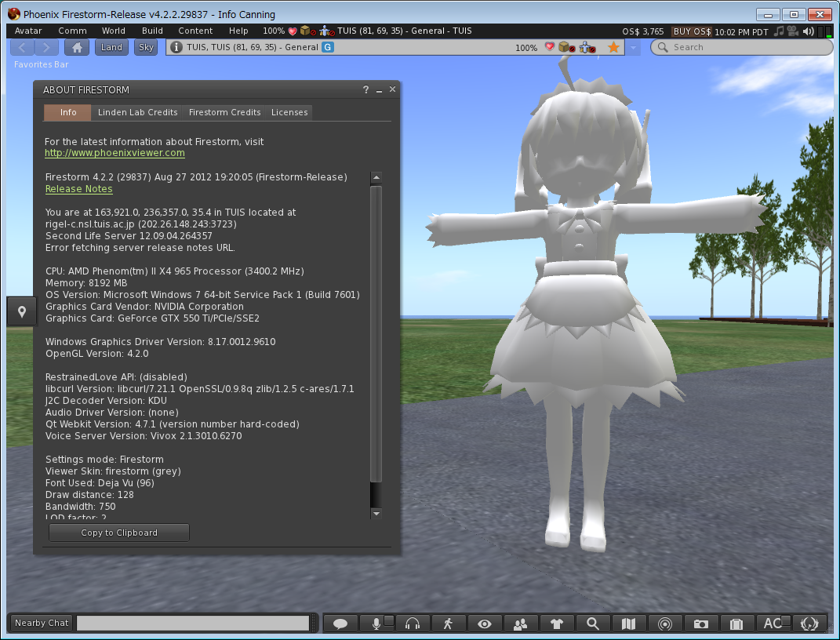840x640 pixels.
Task: Click the no-build box icon in location bar
Action: [x=566, y=47]
